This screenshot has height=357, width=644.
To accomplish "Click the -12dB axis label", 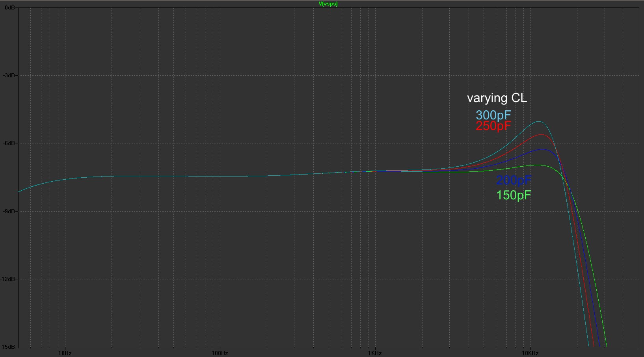I will coord(8,279).
